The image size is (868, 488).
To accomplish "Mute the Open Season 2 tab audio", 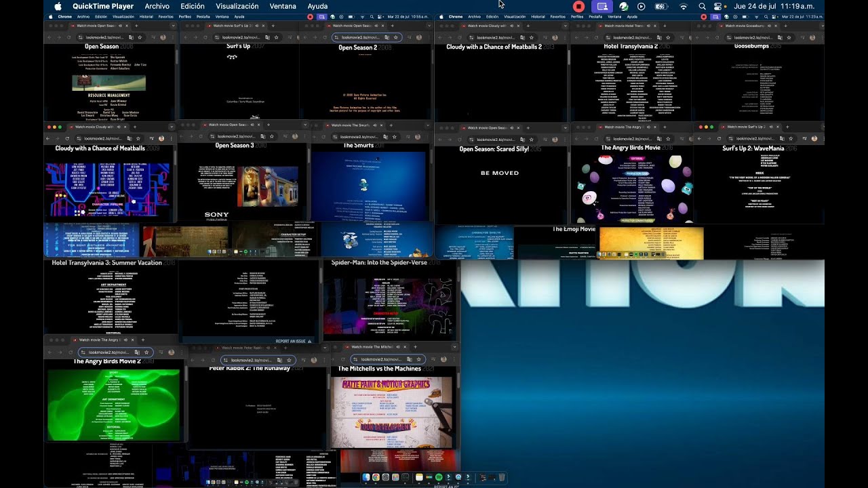I will pos(377,26).
